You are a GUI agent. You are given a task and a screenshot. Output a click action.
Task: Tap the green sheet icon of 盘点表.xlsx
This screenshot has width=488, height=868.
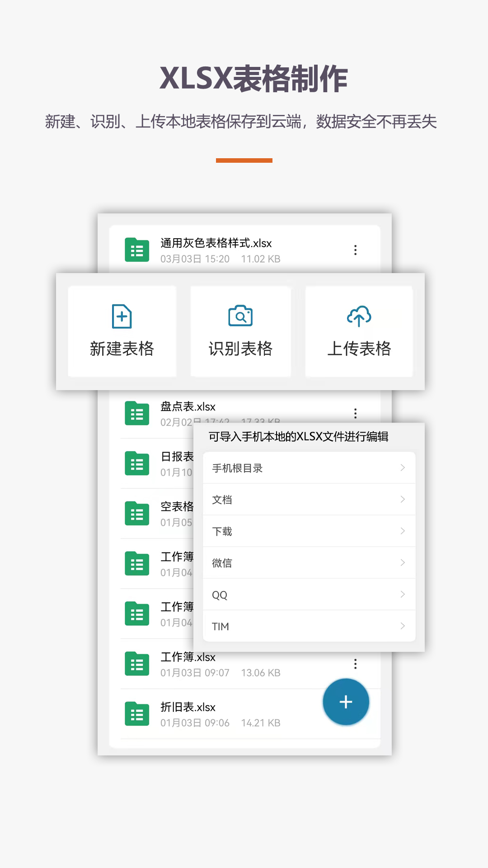pos(137,413)
